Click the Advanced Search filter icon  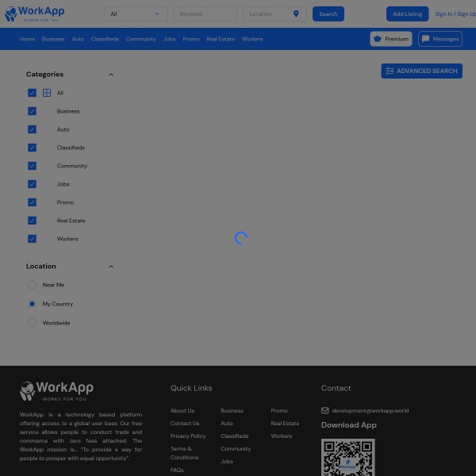[390, 71]
